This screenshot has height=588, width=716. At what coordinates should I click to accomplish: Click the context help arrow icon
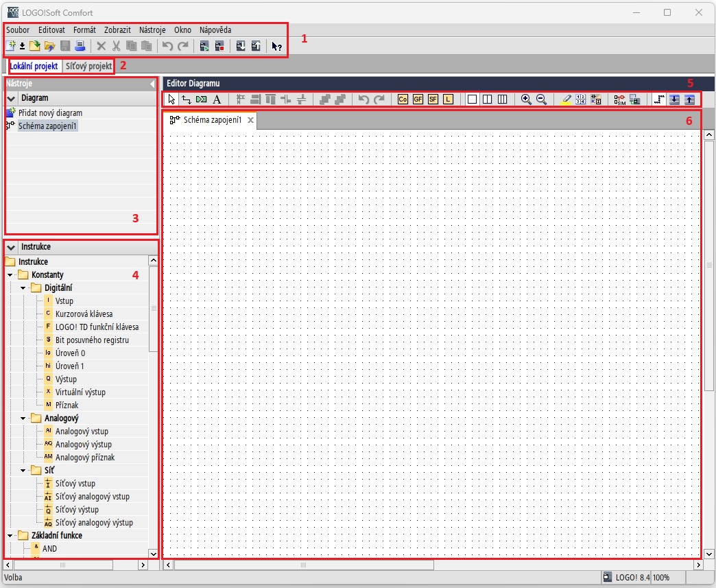click(276, 47)
